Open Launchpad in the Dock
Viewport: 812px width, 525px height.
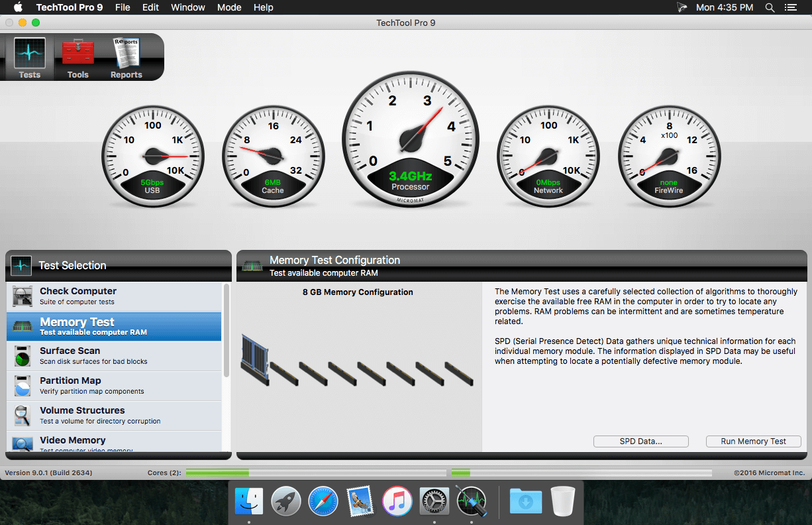286,501
